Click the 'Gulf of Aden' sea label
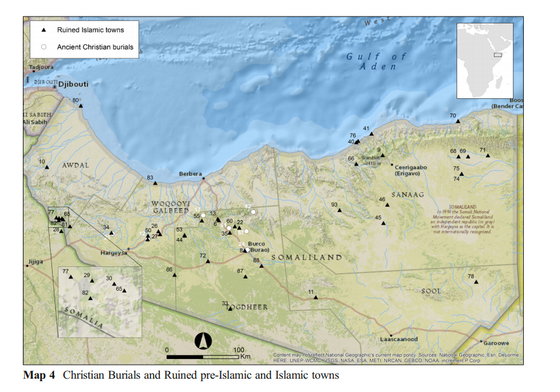Screen dimensions: 560x392 pyautogui.click(x=375, y=62)
